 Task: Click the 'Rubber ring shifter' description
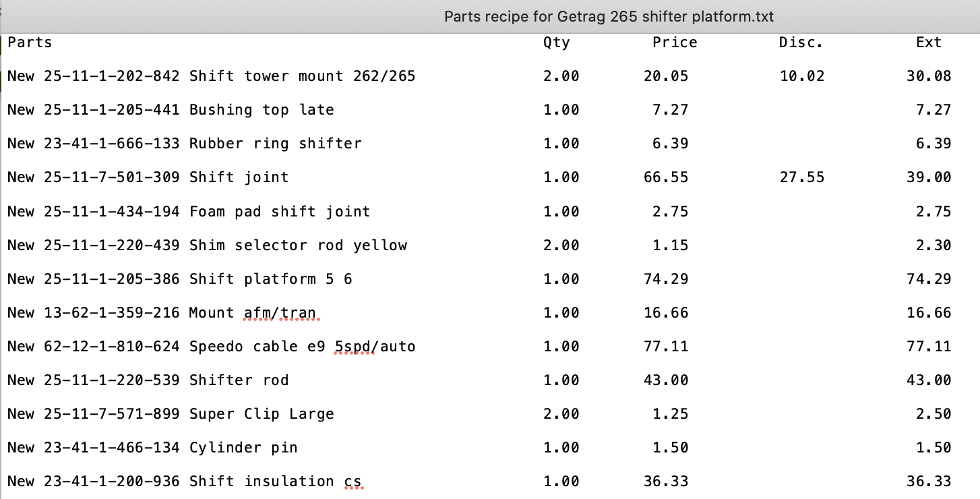coord(275,144)
